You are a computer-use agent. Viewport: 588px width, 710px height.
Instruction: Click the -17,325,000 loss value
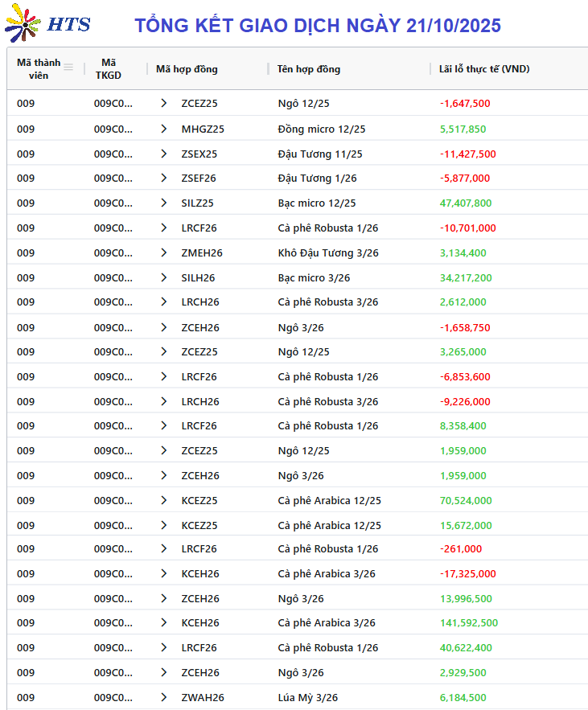point(467,573)
